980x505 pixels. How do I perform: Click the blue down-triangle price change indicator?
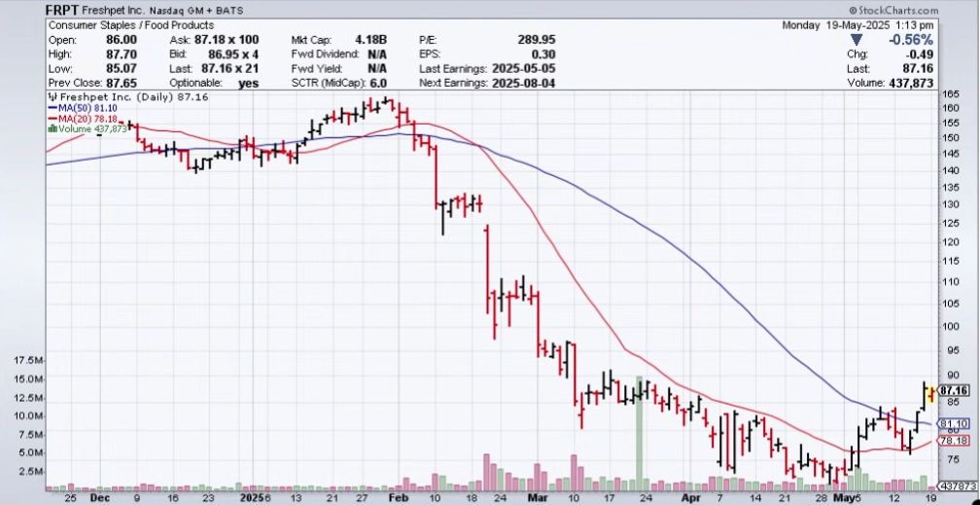[856, 40]
